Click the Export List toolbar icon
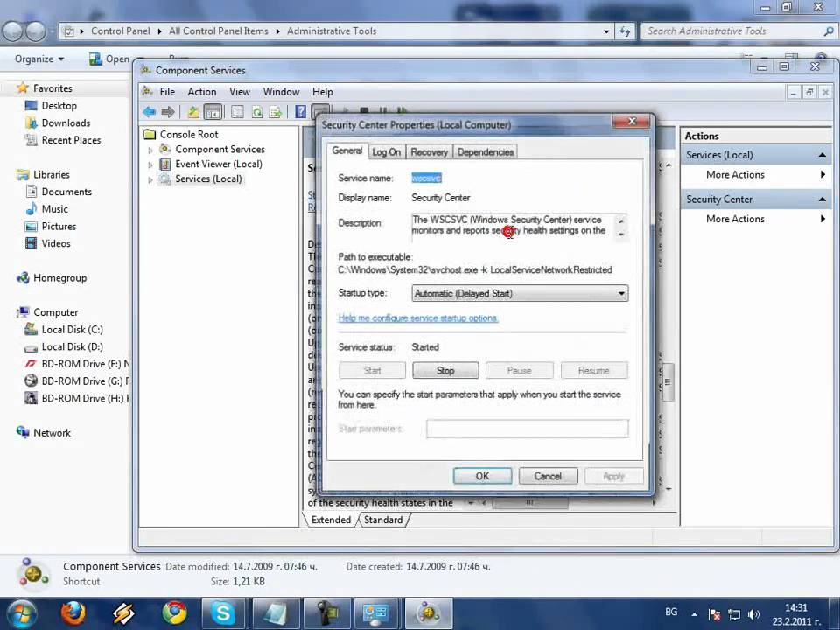The height and width of the screenshot is (630, 840). [x=276, y=112]
